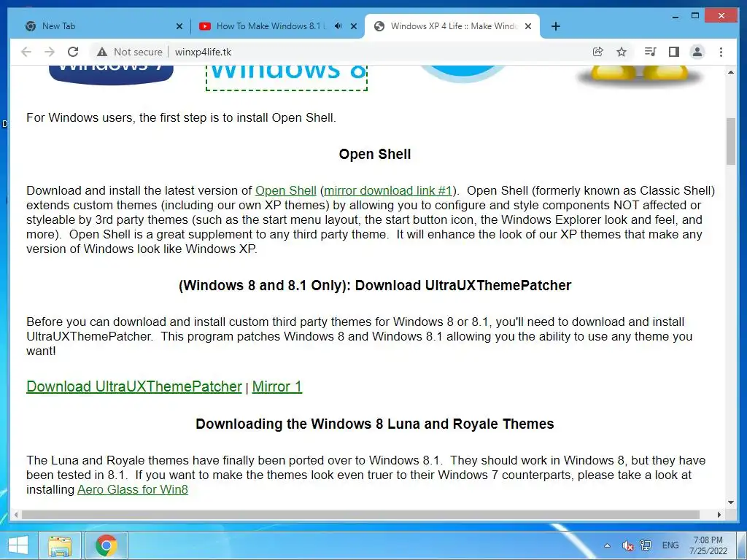Show hidden system tray icons
Screen dimensions: 747x560
click(607, 545)
